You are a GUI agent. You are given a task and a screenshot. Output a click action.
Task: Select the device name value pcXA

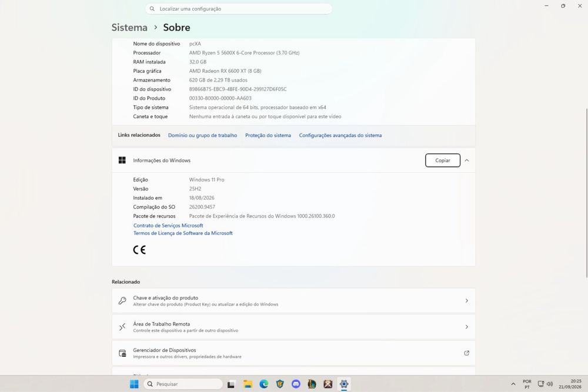pyautogui.click(x=195, y=44)
